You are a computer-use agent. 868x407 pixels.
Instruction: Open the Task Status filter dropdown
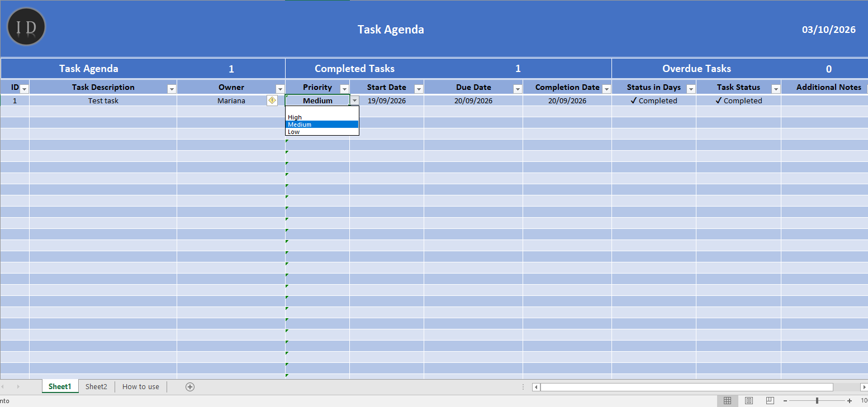coord(776,89)
